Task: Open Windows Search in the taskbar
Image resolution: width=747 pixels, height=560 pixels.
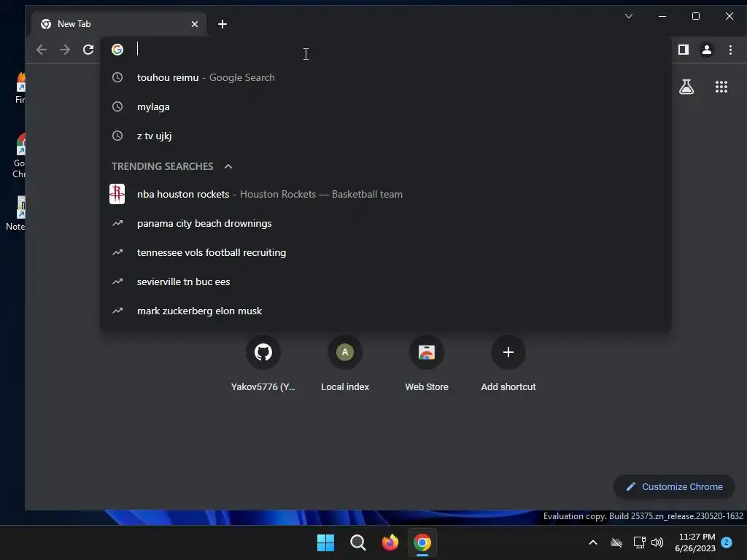Action: (x=357, y=542)
